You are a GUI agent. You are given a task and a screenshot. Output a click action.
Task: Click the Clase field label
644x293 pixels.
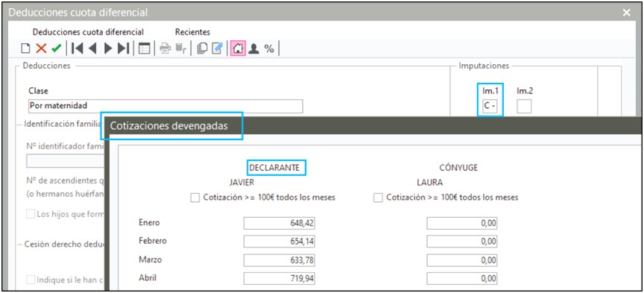point(38,91)
